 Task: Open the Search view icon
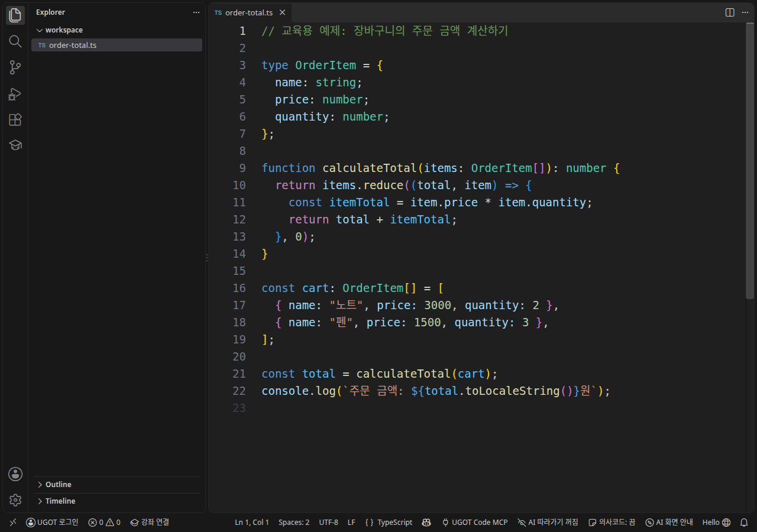tap(15, 41)
